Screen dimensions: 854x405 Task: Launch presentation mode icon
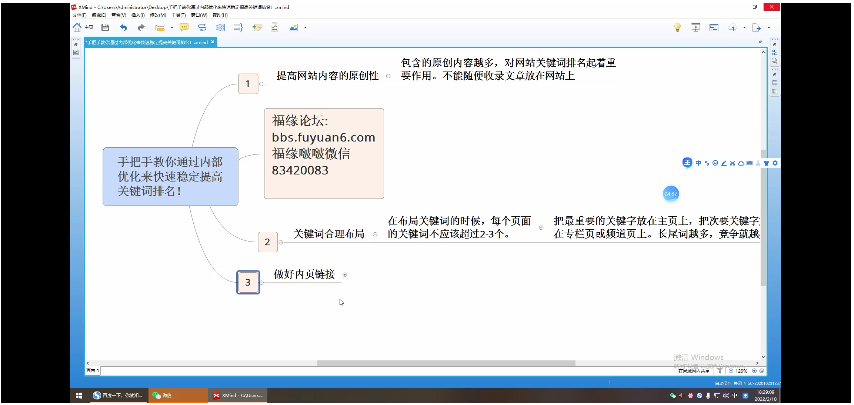coord(696,27)
